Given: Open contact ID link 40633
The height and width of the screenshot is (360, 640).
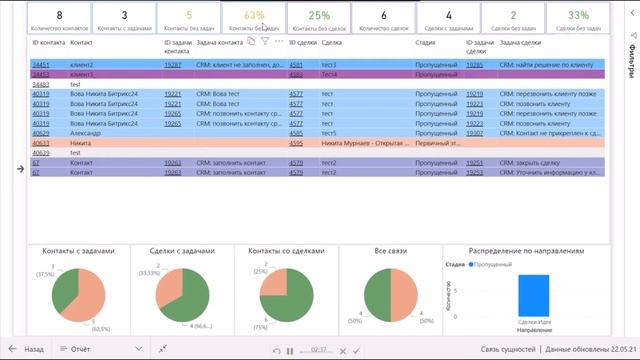Looking at the screenshot, I should pos(41,143).
